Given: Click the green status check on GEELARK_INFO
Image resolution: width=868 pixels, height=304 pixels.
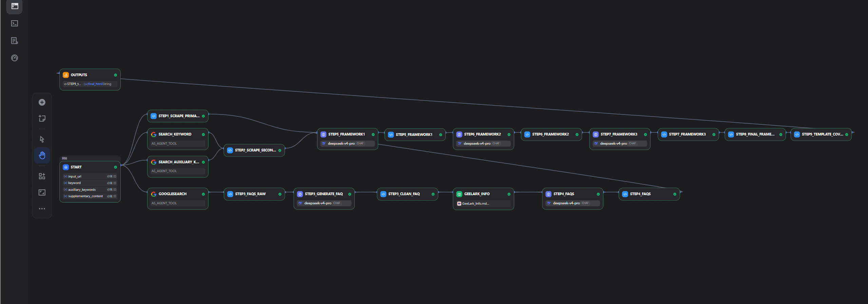Looking at the screenshot, I should [x=509, y=194].
